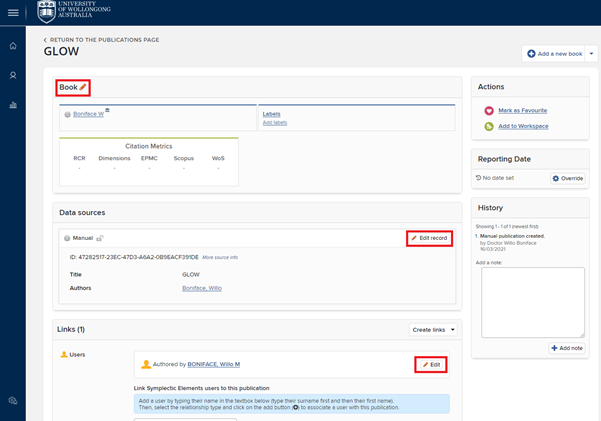Add publication to Workspace
The height and width of the screenshot is (421, 601).
click(523, 126)
